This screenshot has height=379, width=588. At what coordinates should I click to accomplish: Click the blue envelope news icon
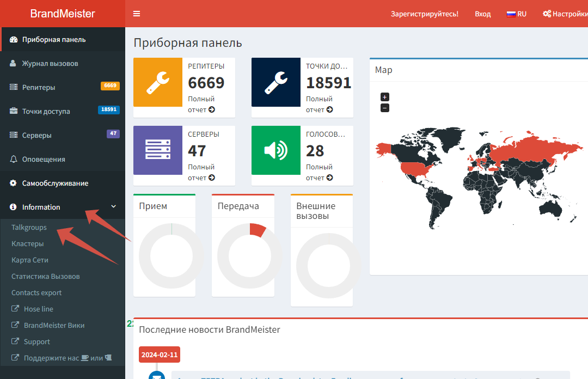157,375
